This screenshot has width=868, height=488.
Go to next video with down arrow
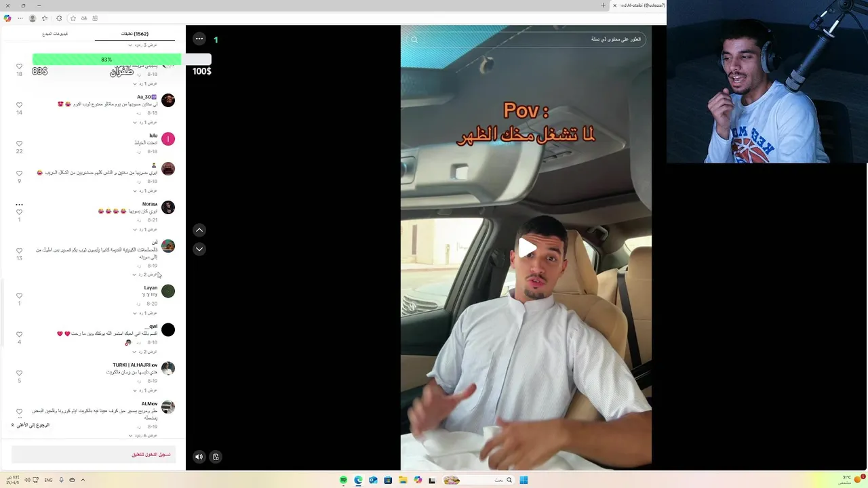199,249
